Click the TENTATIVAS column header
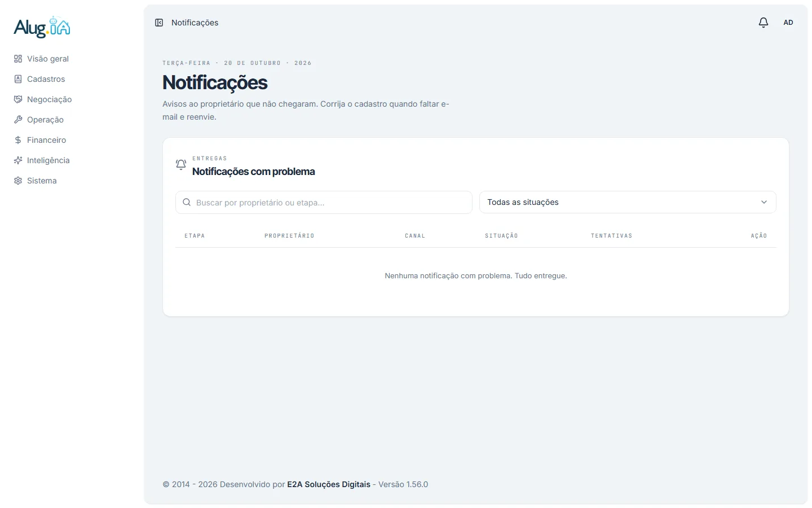 click(x=611, y=236)
